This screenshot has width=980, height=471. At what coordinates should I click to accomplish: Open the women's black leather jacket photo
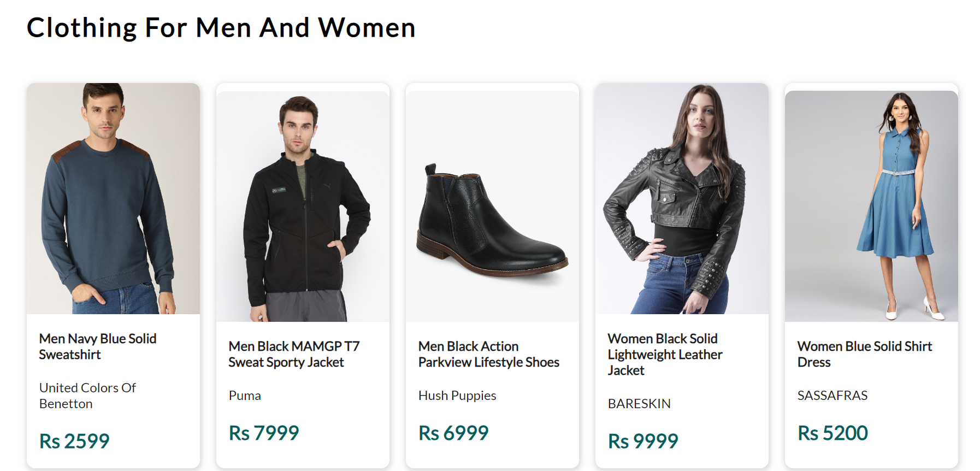(682, 198)
